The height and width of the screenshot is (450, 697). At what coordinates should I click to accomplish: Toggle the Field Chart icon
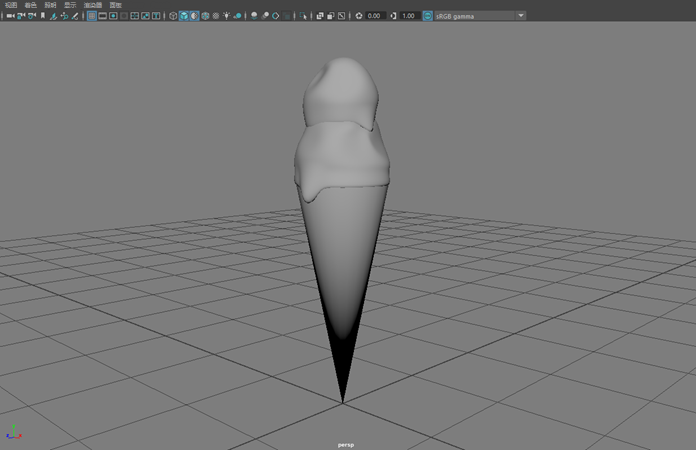point(134,16)
